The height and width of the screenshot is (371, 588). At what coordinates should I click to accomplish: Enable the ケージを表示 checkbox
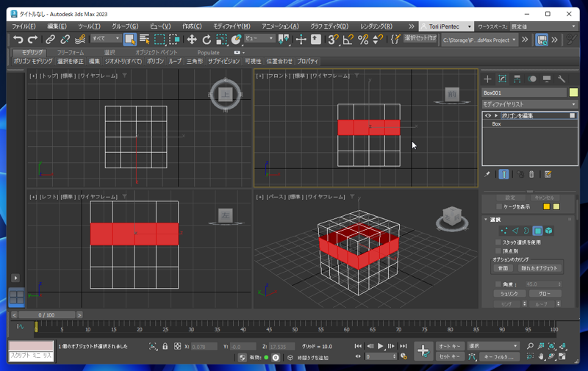(499, 206)
